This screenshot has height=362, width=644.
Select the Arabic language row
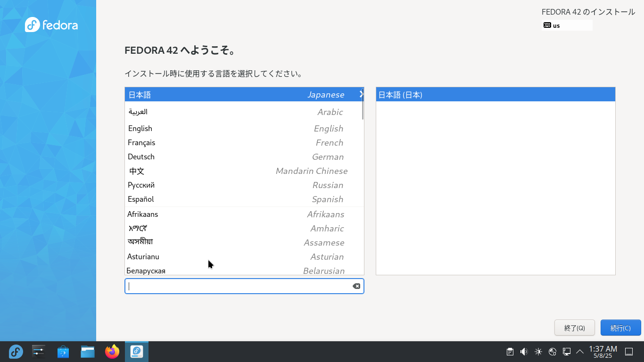pyautogui.click(x=244, y=112)
